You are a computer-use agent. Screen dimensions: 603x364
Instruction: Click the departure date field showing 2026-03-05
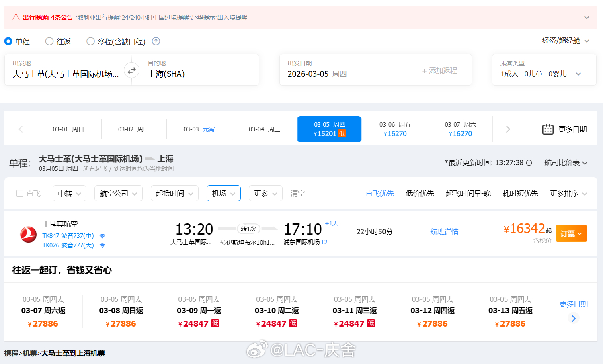click(317, 74)
